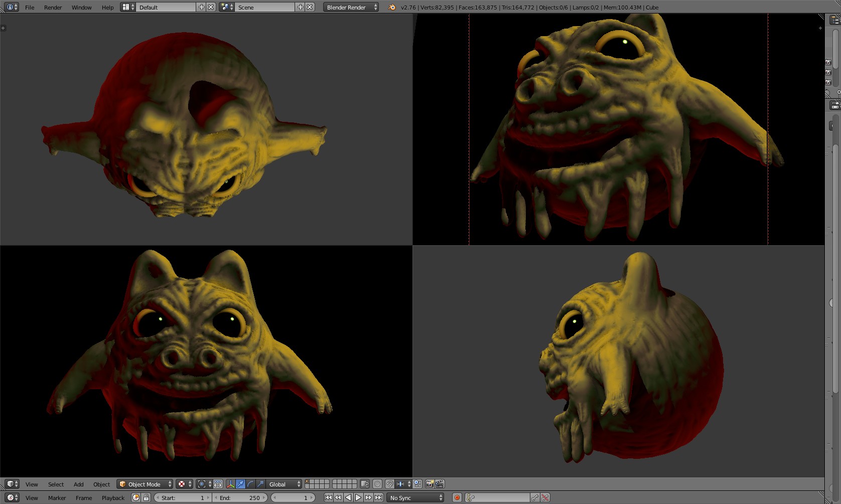The width and height of the screenshot is (841, 504).
Task: Open the Select menu
Action: (56, 484)
